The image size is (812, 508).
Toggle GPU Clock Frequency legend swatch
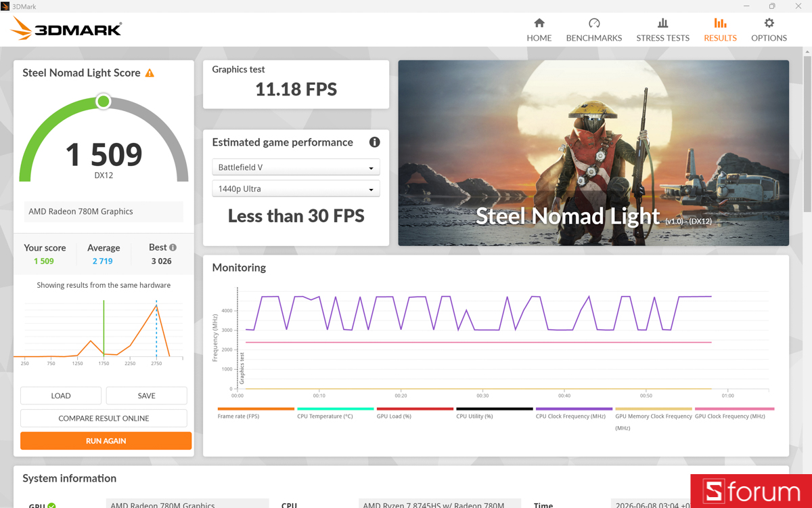pyautogui.click(x=734, y=409)
